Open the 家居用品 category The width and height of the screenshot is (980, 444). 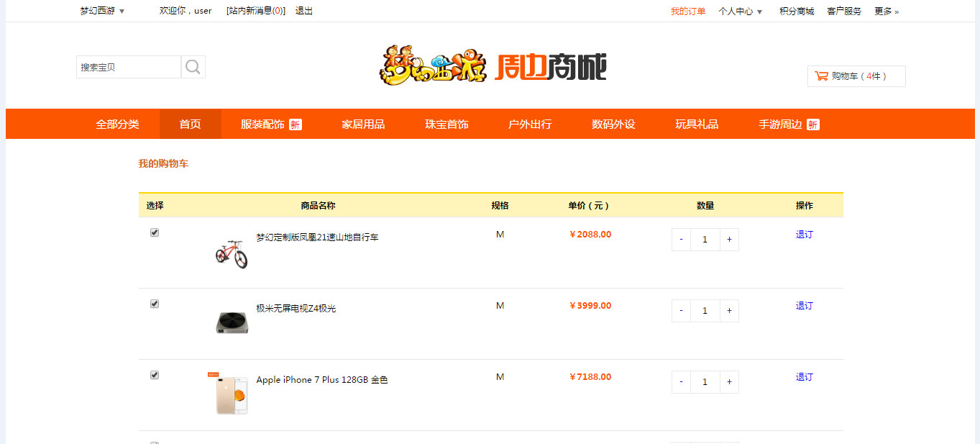coord(363,124)
